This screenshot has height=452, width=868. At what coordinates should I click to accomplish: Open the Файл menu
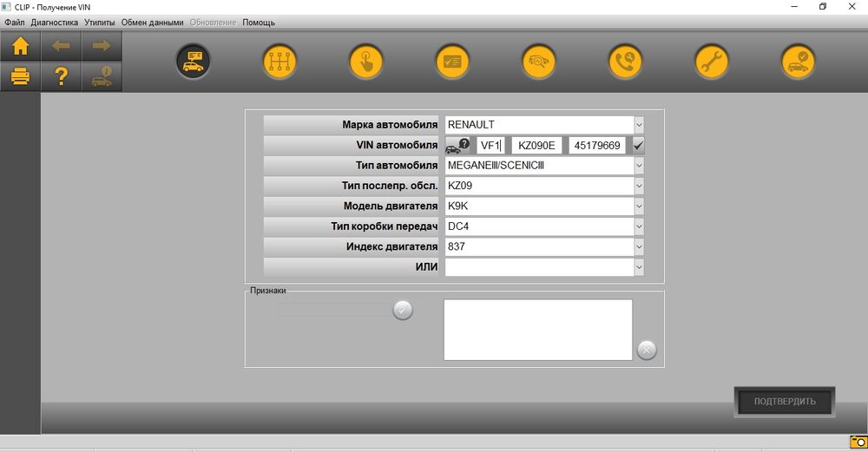pos(15,23)
